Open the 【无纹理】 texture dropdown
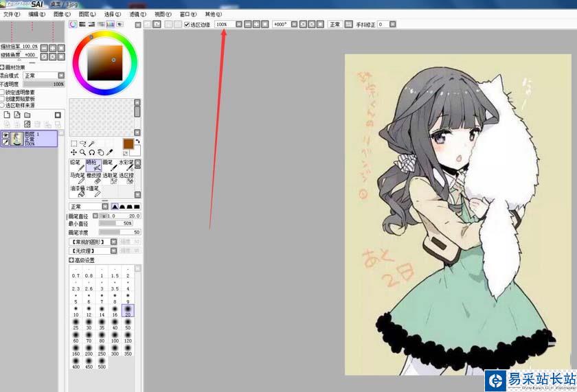The image size is (577, 392). coord(114,251)
